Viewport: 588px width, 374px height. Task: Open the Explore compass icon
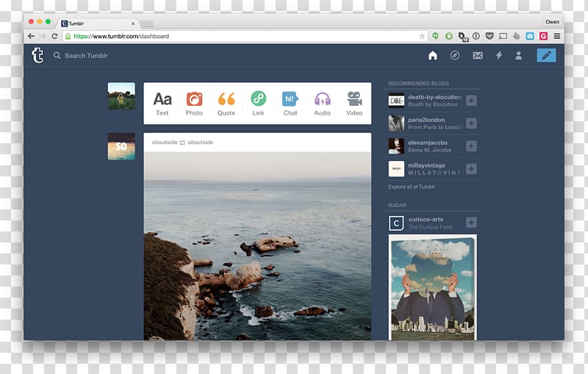454,55
